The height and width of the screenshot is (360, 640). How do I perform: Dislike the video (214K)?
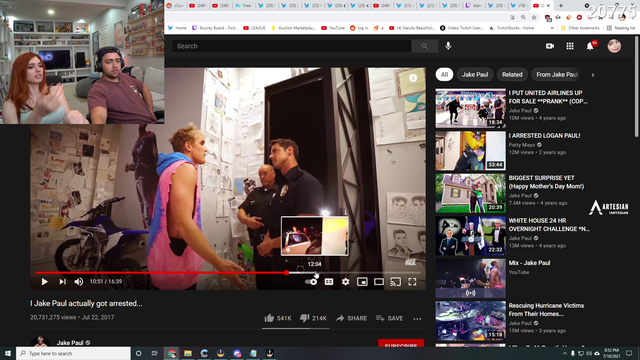pos(313,318)
